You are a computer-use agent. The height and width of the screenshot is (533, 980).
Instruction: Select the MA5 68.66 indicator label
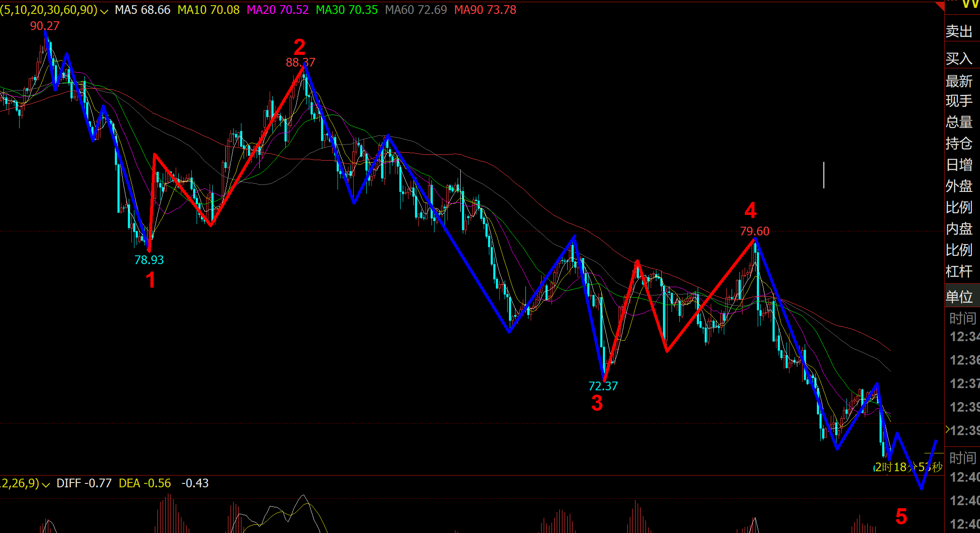coord(143,10)
